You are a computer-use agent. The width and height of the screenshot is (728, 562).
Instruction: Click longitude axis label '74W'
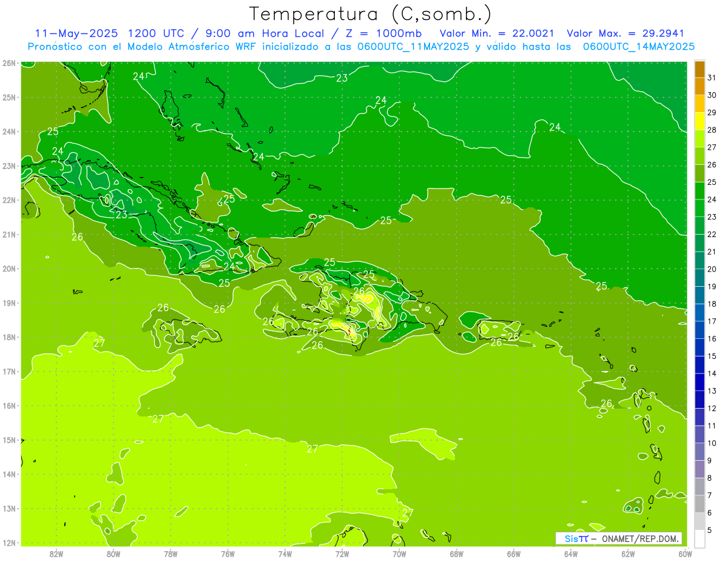pyautogui.click(x=285, y=554)
